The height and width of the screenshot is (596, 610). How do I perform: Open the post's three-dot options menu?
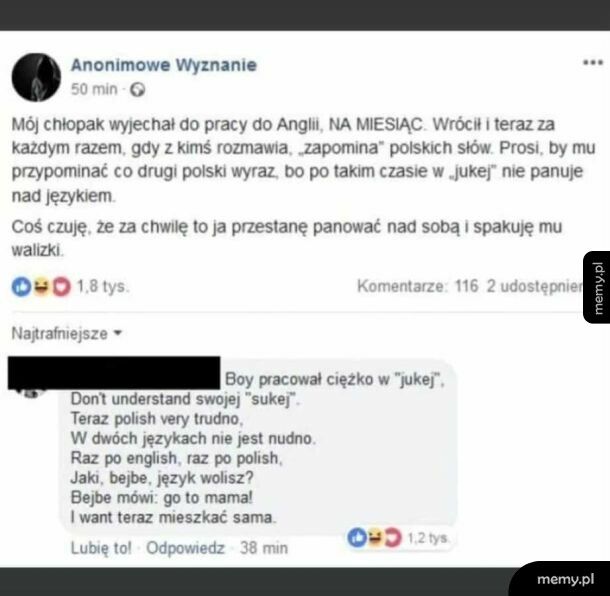tap(592, 62)
